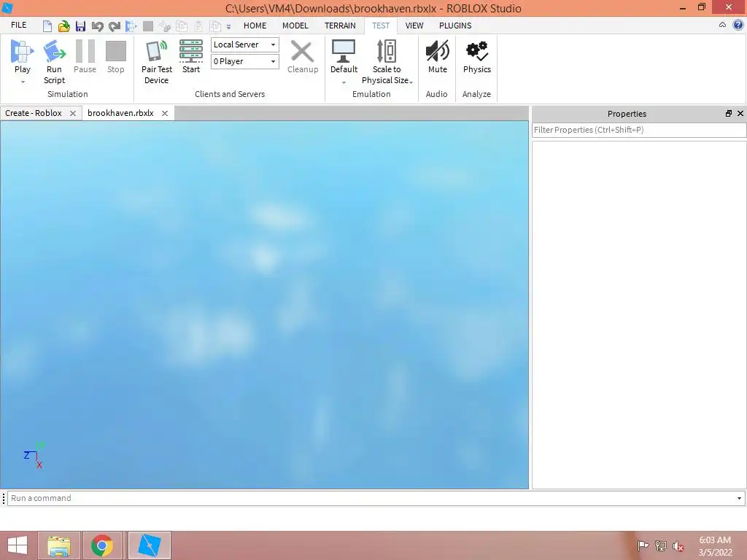Click the Filter Properties search field
The image size is (747, 560).
pyautogui.click(x=639, y=130)
